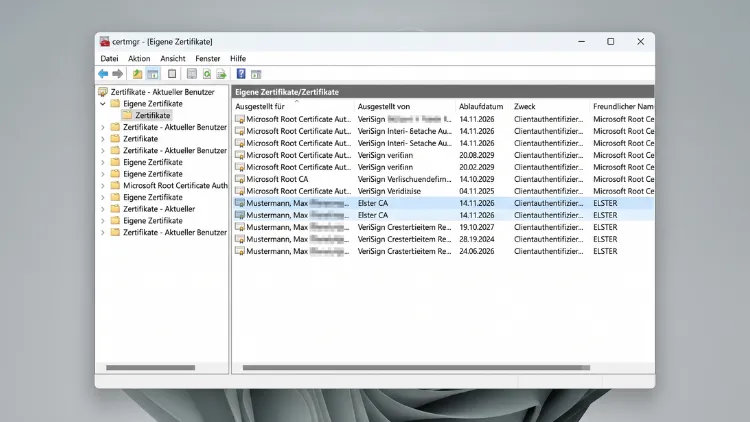Toggle the console tree show/hide icon
This screenshot has width=750, height=422.
pyautogui.click(x=153, y=74)
